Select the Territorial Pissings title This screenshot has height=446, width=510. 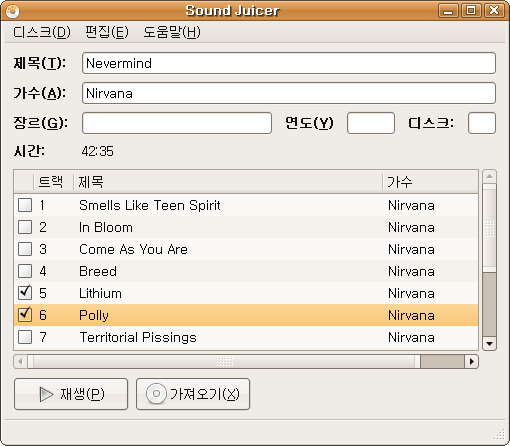pos(138,337)
